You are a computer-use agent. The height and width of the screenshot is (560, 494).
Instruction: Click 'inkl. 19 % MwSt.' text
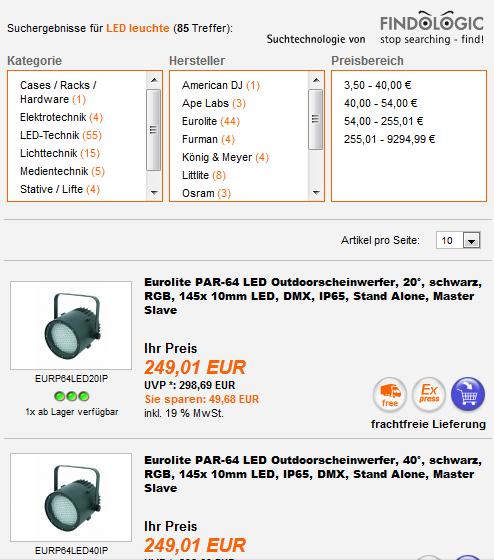tap(184, 413)
